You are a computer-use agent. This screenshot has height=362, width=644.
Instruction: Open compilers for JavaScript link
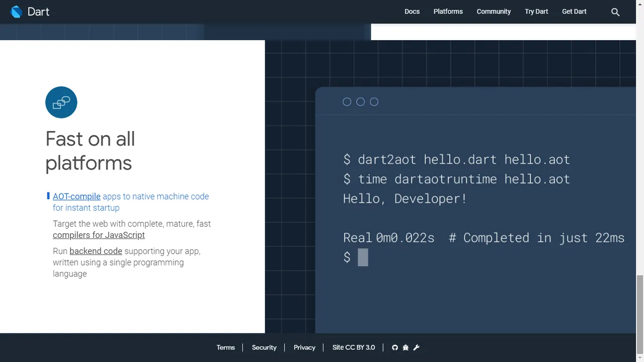pos(99,235)
